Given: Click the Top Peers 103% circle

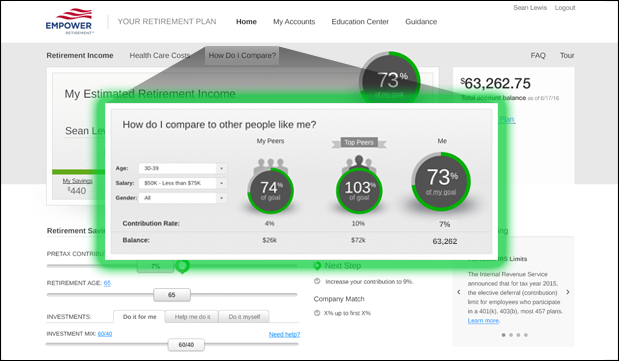Looking at the screenshot, I should click(x=359, y=191).
